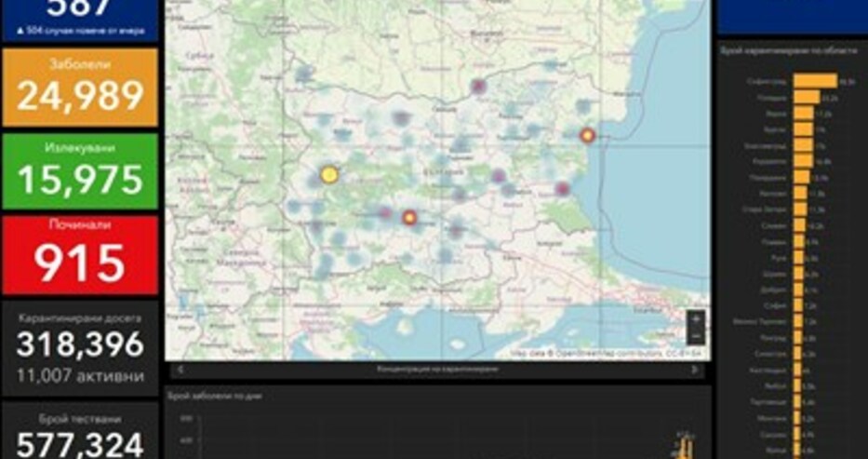This screenshot has height=459, width=868.
Task: Select the longest top bar in the regions chart
Action: (815, 81)
